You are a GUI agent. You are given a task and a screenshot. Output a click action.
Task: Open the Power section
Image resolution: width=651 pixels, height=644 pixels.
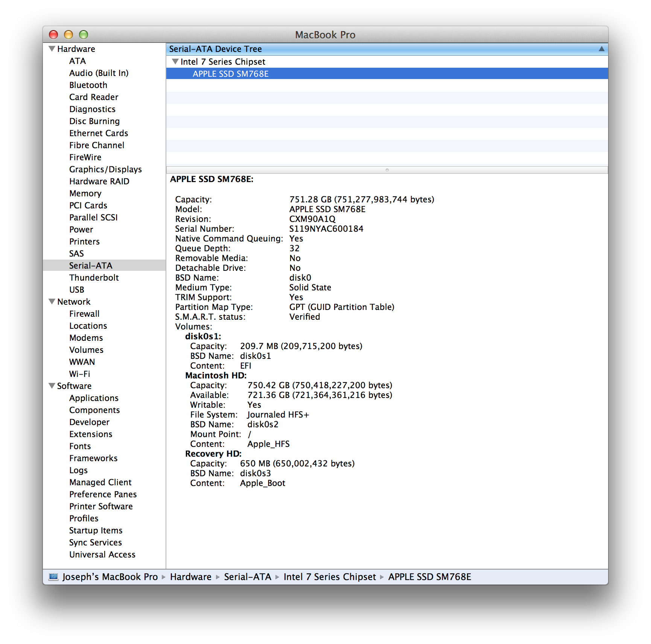tap(81, 229)
